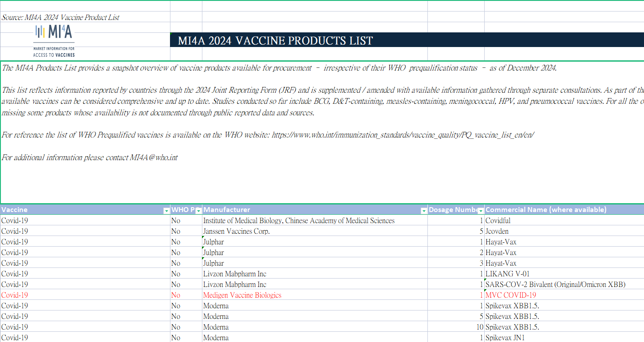Select the 'No' cell in the Medigen row
This screenshot has width=644, height=342.
point(186,295)
